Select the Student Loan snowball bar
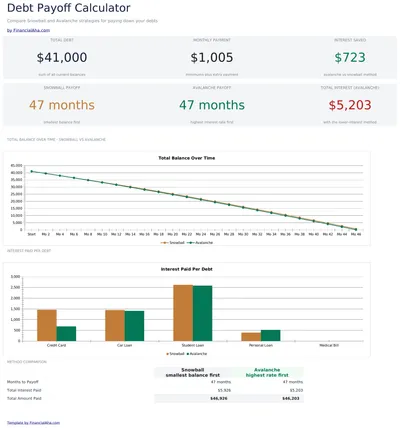 click(x=183, y=313)
